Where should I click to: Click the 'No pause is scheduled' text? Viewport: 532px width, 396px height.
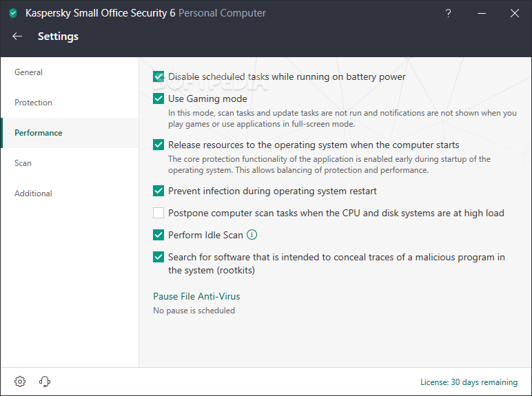(194, 311)
